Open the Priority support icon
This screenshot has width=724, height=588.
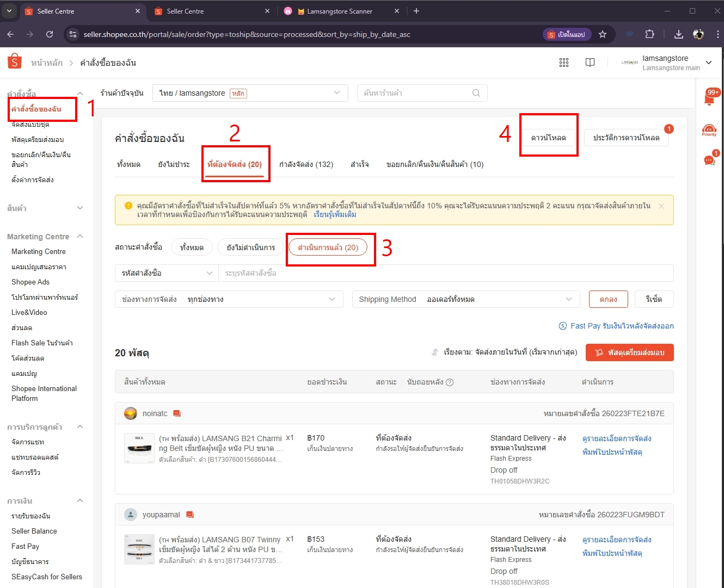[x=709, y=131]
